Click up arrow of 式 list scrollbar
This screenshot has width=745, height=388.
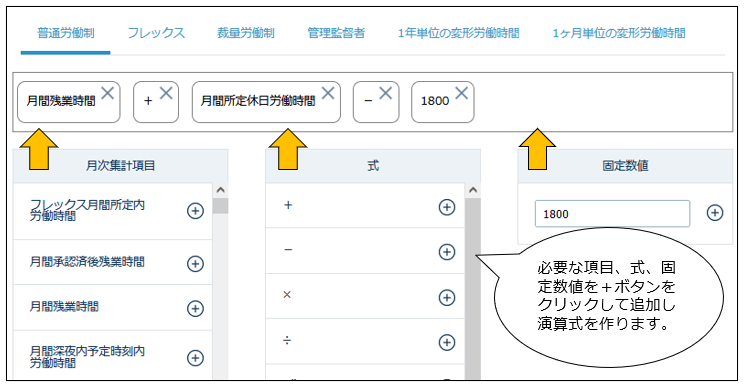tap(472, 190)
